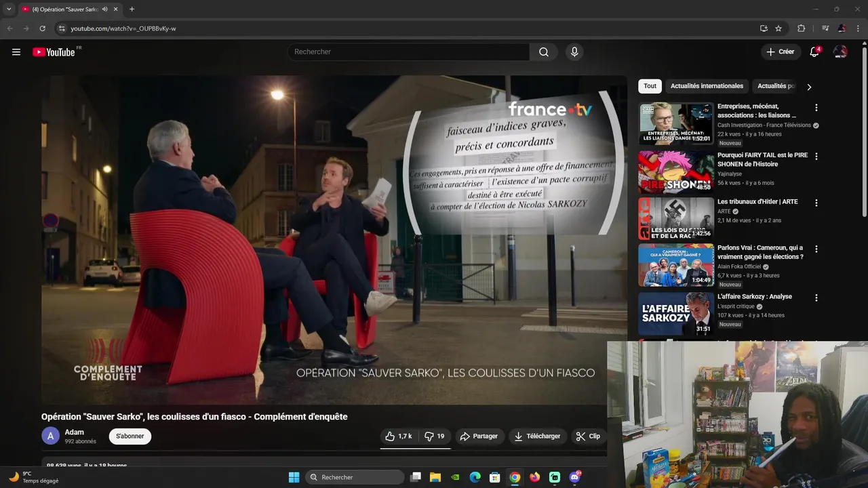
Task: Click the search magnifier button
Action: pos(544,52)
